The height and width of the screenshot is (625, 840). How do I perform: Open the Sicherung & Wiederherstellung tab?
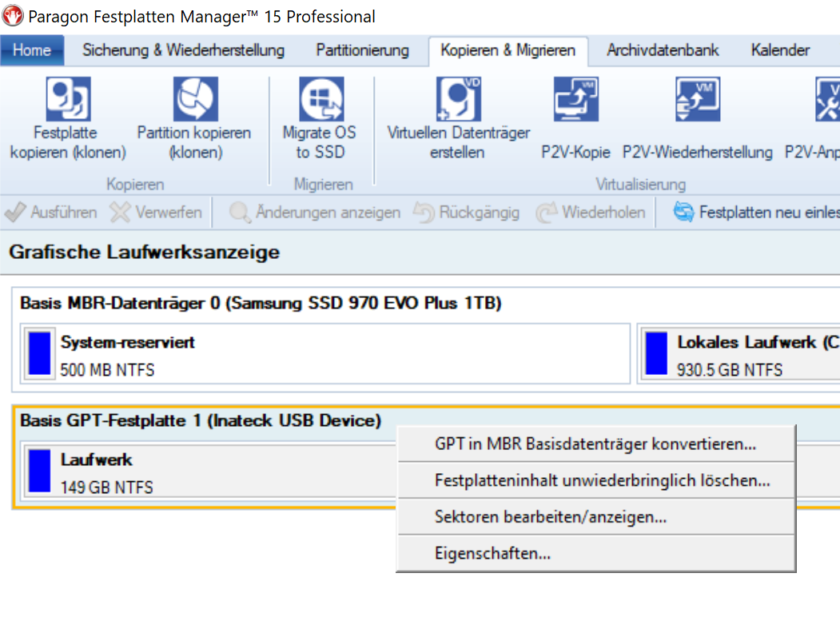coord(183,50)
